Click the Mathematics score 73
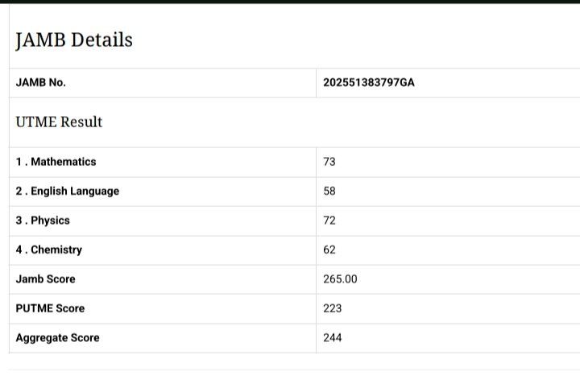The height and width of the screenshot is (392, 580). (329, 162)
